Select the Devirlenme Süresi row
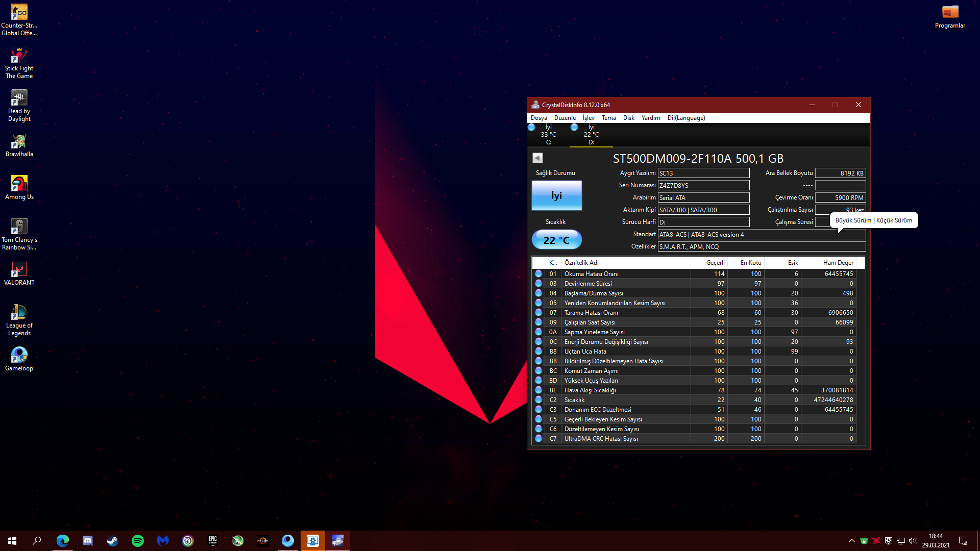This screenshot has height=551, width=980. 694,284
